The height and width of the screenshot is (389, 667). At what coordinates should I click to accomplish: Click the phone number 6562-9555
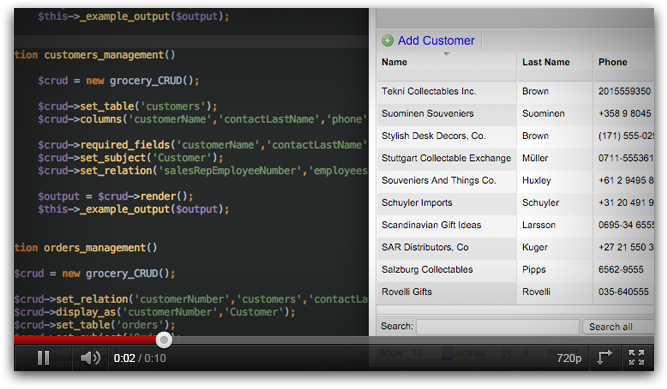tap(621, 269)
